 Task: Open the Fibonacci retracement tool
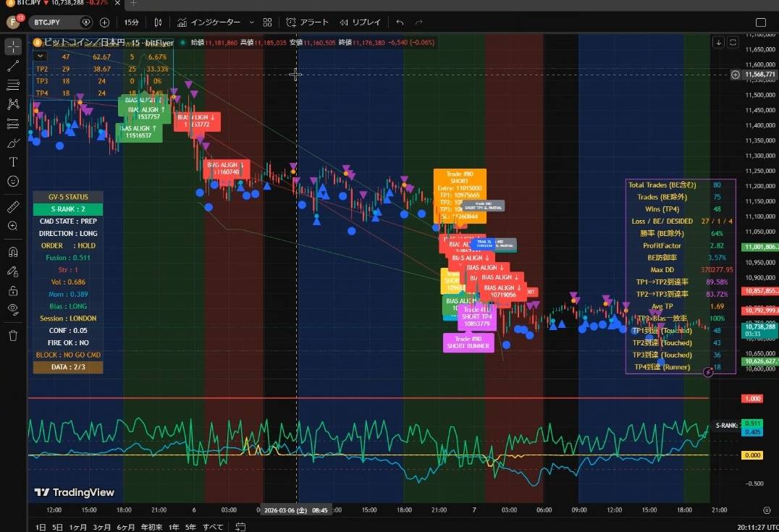pos(13,85)
